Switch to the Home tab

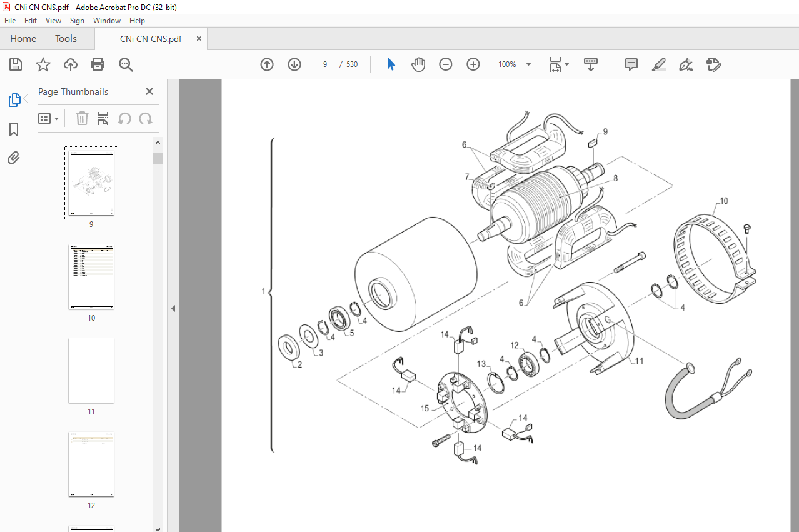tap(23, 38)
